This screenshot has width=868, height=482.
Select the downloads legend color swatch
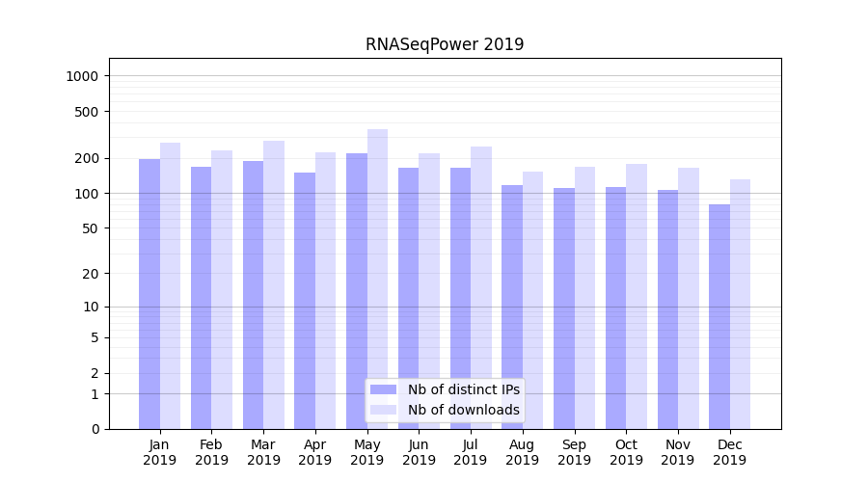(383, 410)
